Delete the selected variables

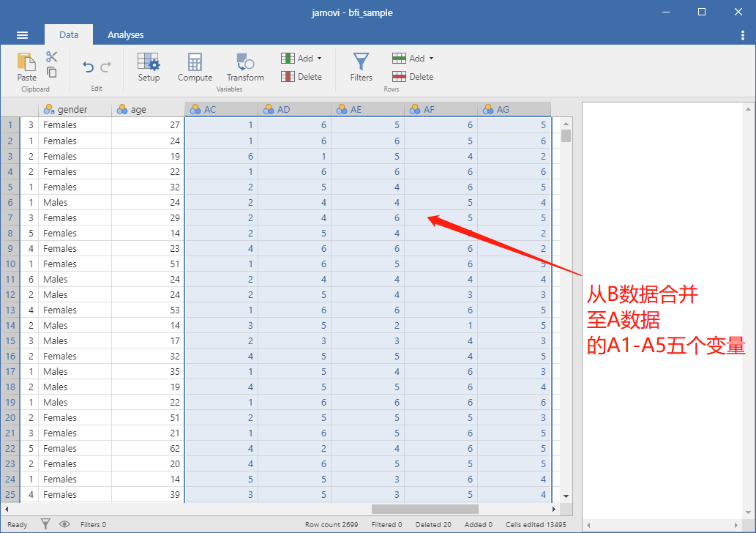pyautogui.click(x=302, y=77)
